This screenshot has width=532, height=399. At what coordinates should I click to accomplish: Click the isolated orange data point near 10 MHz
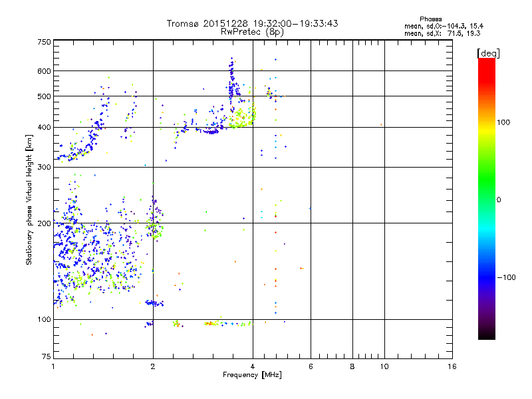pos(381,125)
